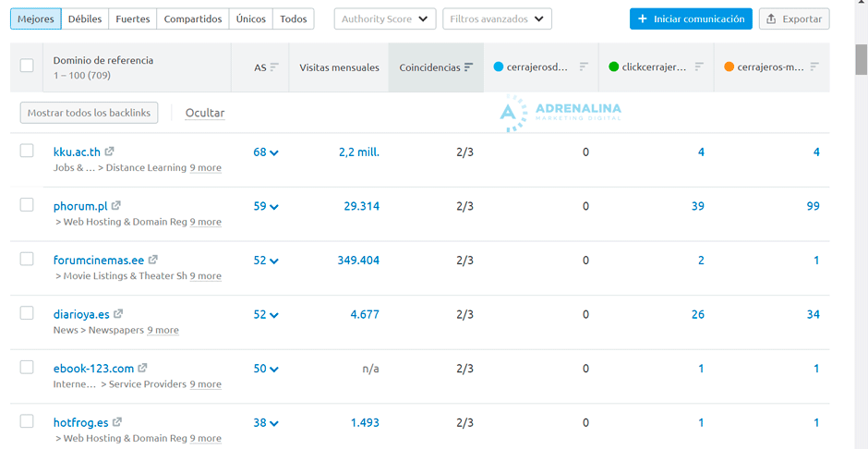Viewport: 868px width, 449px height.
Task: Click the orange cerrajeros-m… color dot
Action: [729, 67]
